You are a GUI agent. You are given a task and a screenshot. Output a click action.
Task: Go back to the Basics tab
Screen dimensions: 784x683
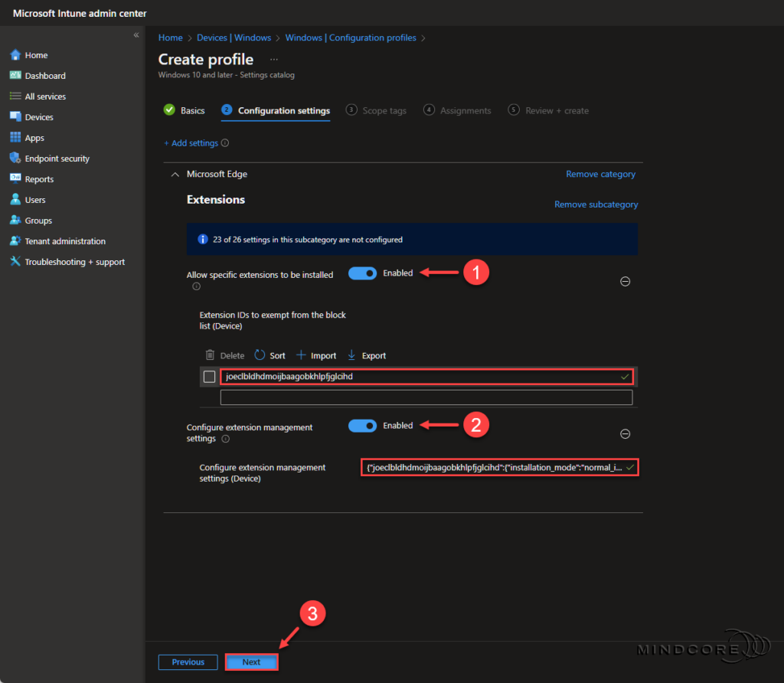(192, 110)
